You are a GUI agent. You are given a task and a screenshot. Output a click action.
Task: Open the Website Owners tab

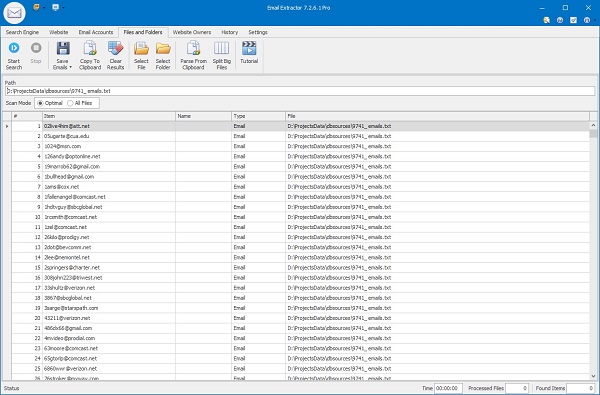(x=192, y=32)
